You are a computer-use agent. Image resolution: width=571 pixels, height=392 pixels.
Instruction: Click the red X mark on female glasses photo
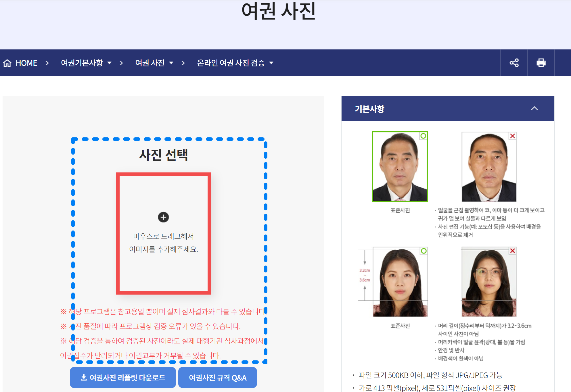pos(512,251)
